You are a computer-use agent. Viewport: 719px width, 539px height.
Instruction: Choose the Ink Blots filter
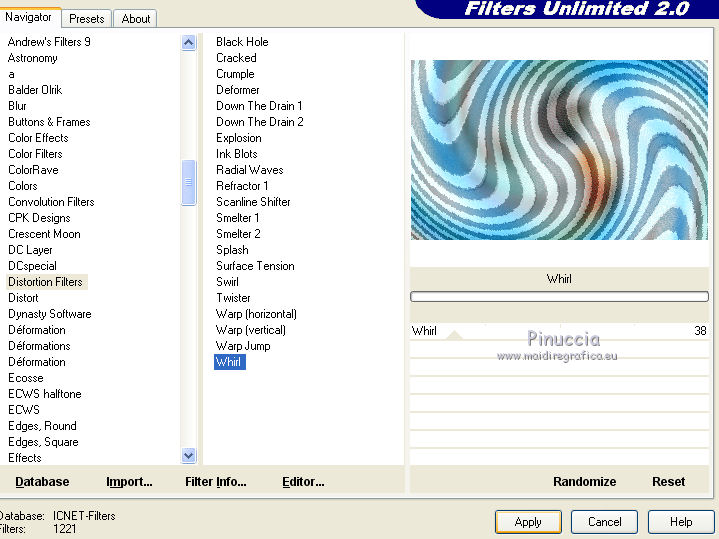point(237,154)
